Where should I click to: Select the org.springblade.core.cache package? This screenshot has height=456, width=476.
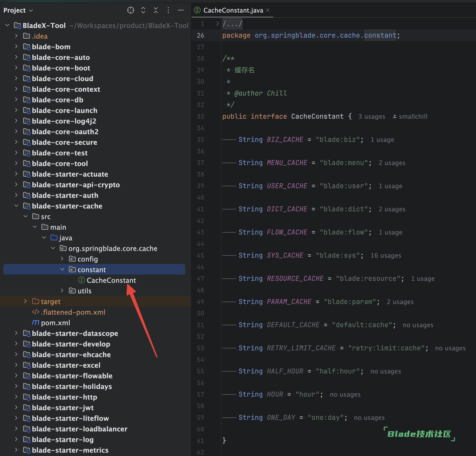click(113, 248)
